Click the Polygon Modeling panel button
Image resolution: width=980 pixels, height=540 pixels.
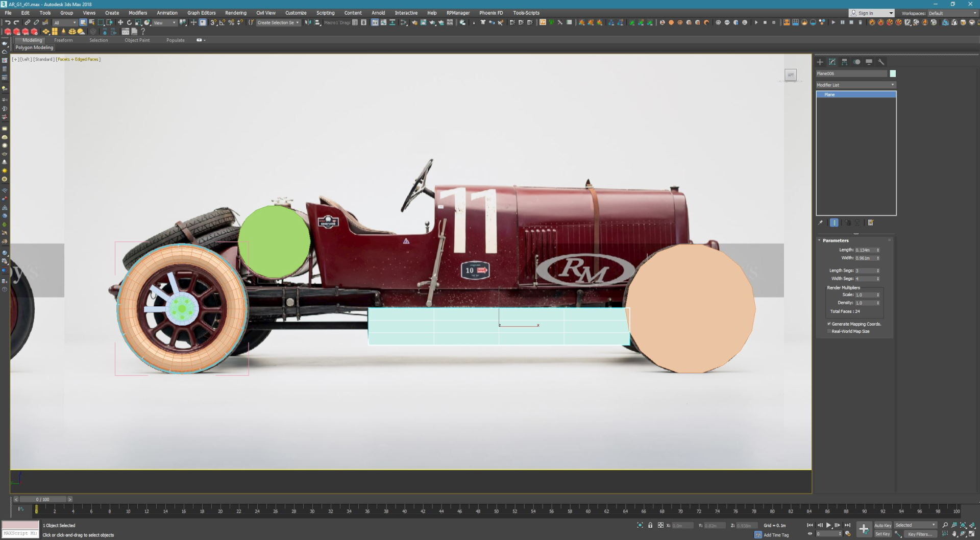point(34,47)
